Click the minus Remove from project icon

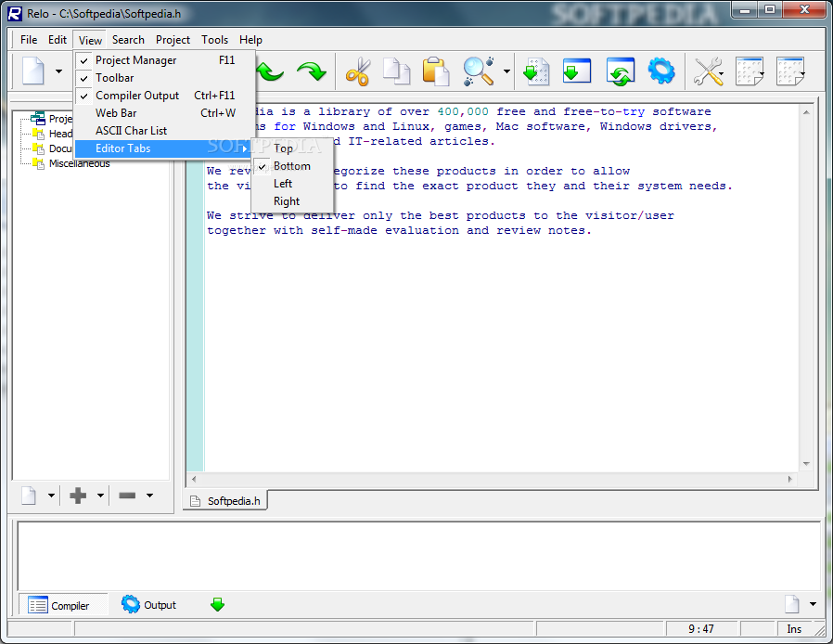click(127, 496)
